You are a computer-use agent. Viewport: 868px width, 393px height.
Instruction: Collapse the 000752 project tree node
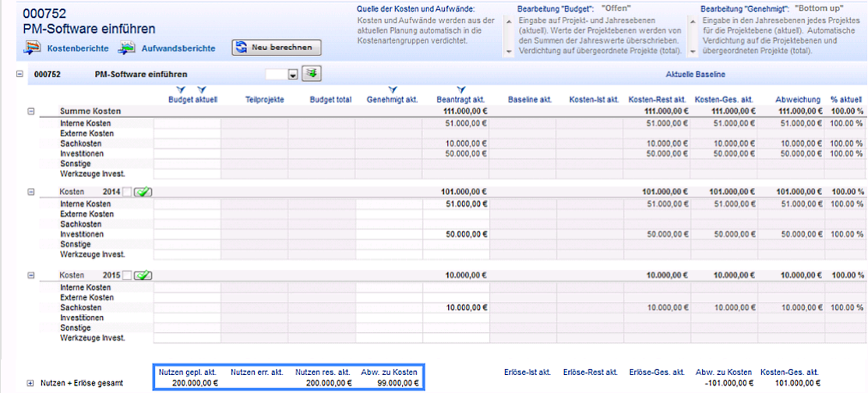19,75
